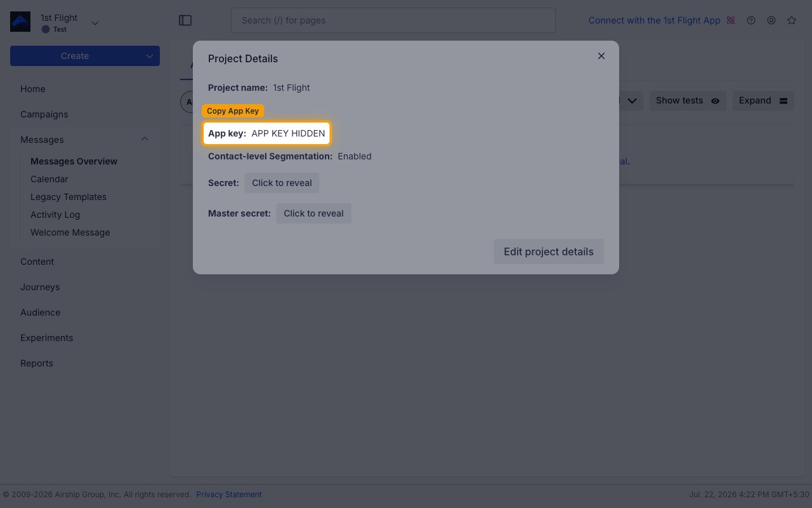Select Messages Overview
The width and height of the screenshot is (812, 508).
coord(74,161)
